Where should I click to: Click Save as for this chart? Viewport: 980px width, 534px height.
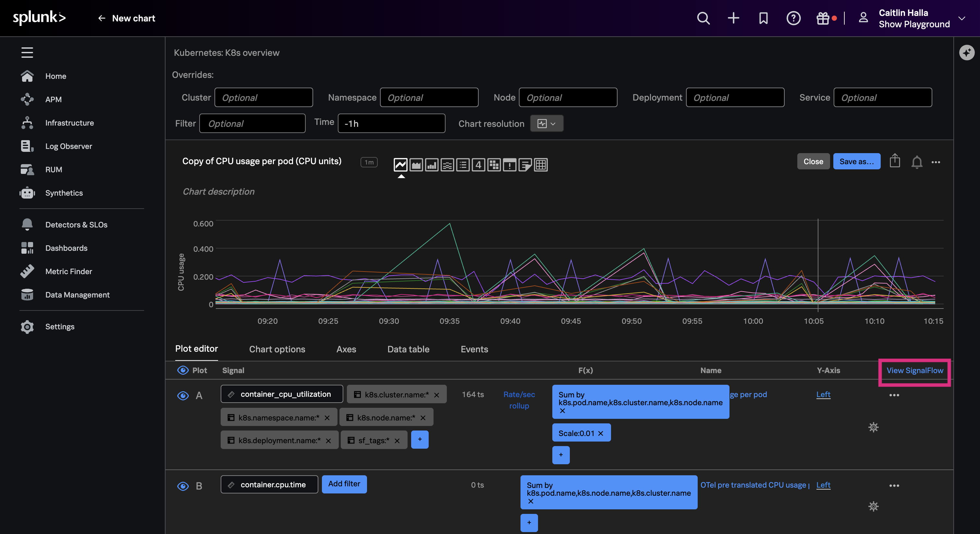[x=857, y=161]
